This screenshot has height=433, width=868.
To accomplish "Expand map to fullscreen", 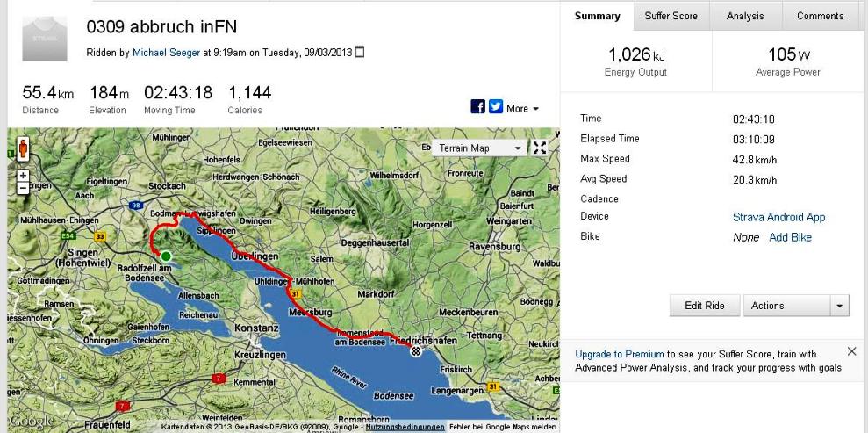I will click(x=541, y=148).
